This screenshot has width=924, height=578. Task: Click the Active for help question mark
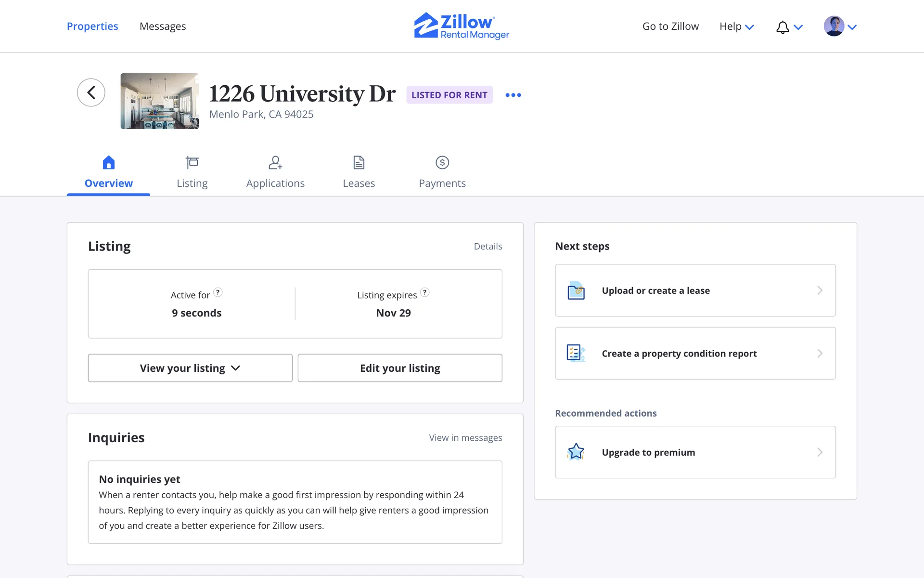[218, 292]
